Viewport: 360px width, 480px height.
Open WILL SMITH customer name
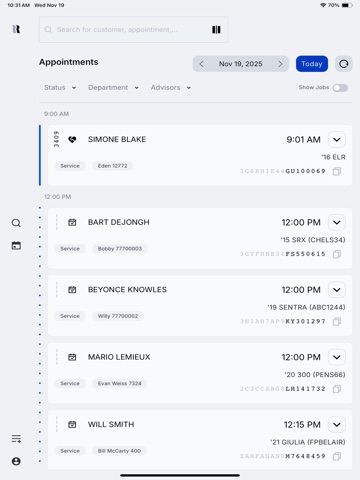click(111, 424)
